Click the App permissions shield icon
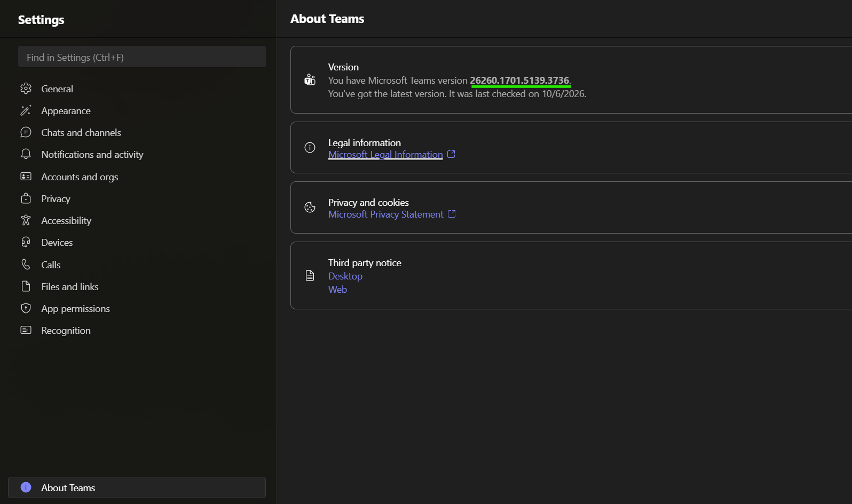 click(26, 308)
